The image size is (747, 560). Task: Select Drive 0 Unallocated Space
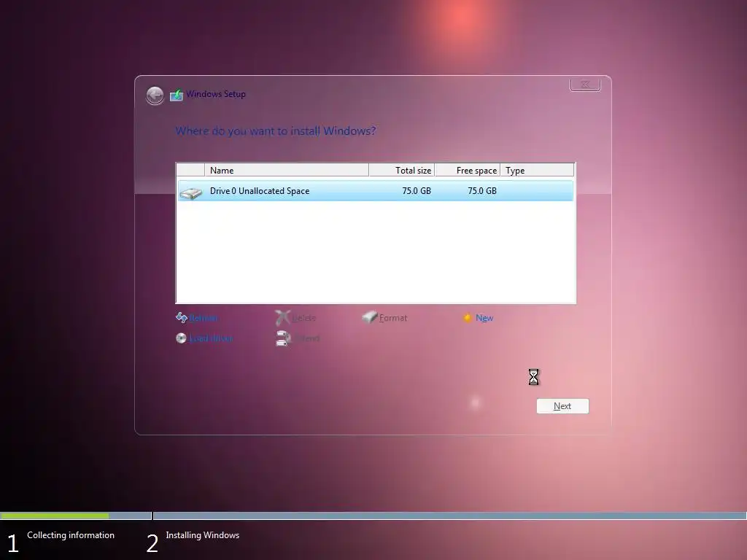click(376, 191)
